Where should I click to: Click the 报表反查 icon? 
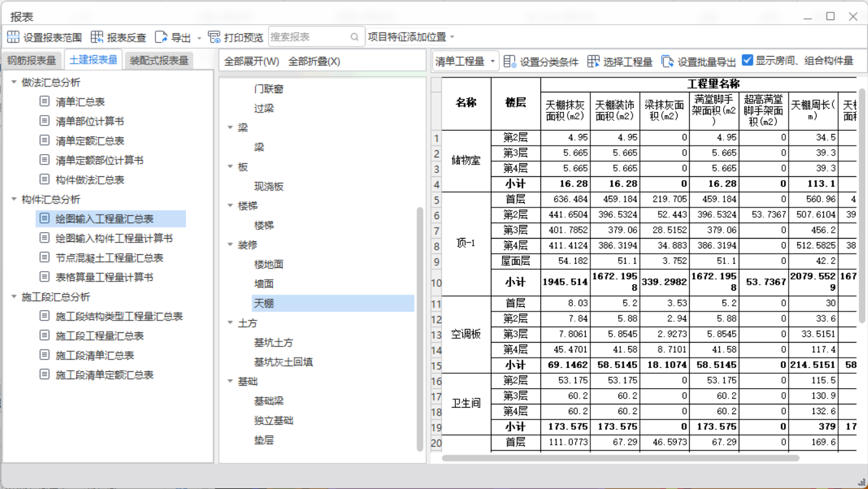[97, 37]
